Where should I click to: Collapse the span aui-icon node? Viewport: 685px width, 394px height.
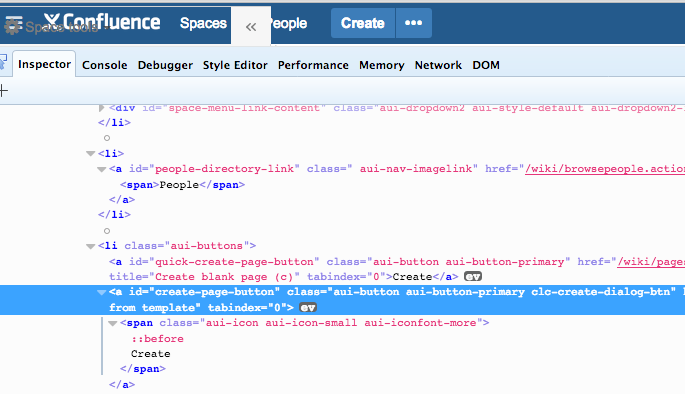tap(113, 323)
